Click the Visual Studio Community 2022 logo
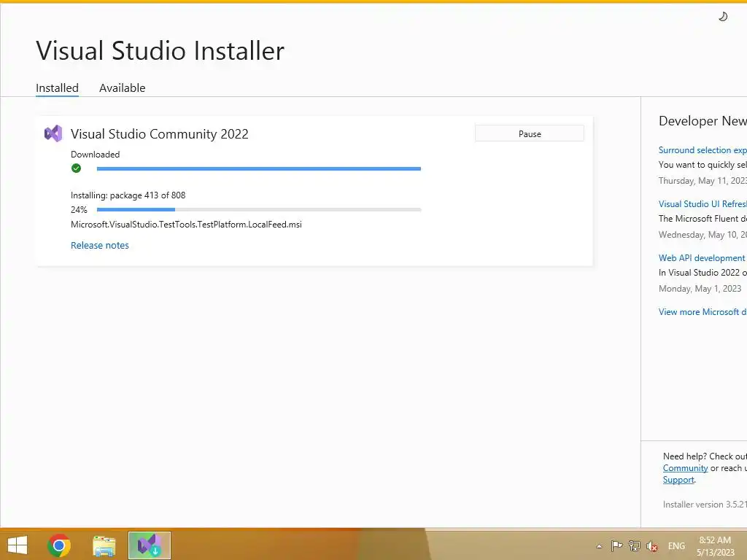The image size is (747, 560). coord(53,134)
